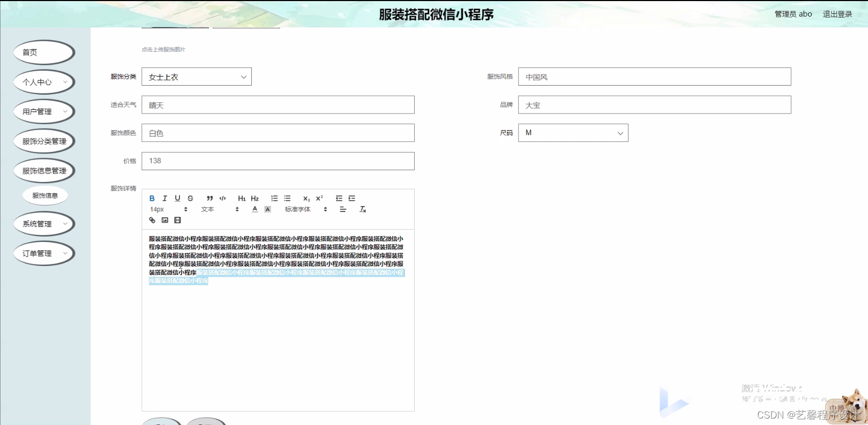Open the 文本 heading style dropdown
Viewport: 868px width, 425px height.
click(220, 209)
